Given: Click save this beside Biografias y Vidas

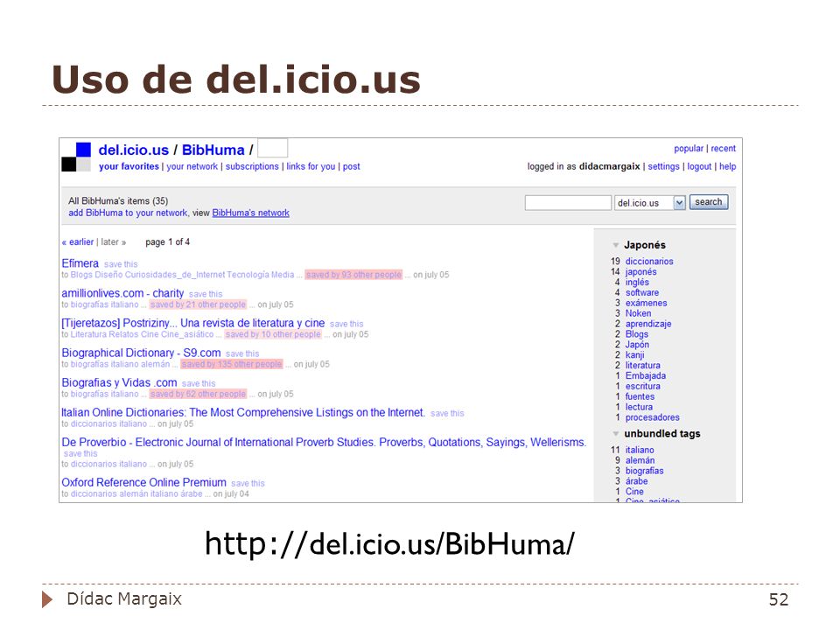Looking at the screenshot, I should pyautogui.click(x=199, y=383).
